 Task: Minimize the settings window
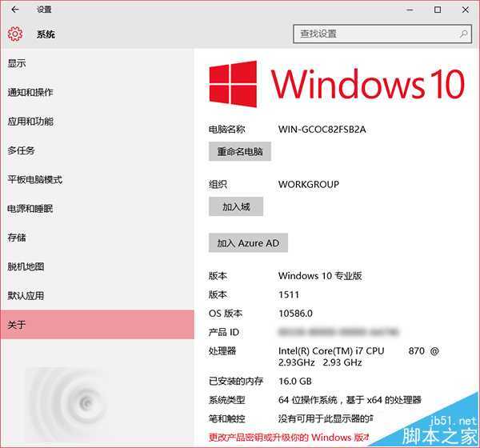[x=410, y=10]
